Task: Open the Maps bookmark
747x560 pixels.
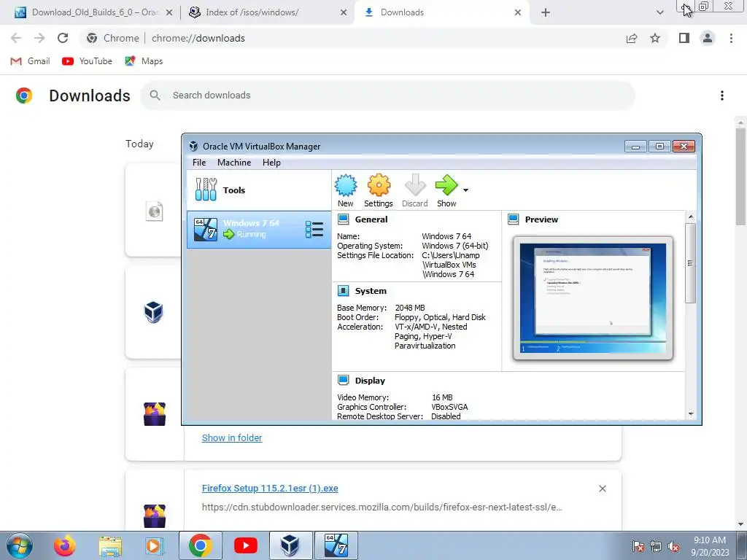Action: point(144,61)
